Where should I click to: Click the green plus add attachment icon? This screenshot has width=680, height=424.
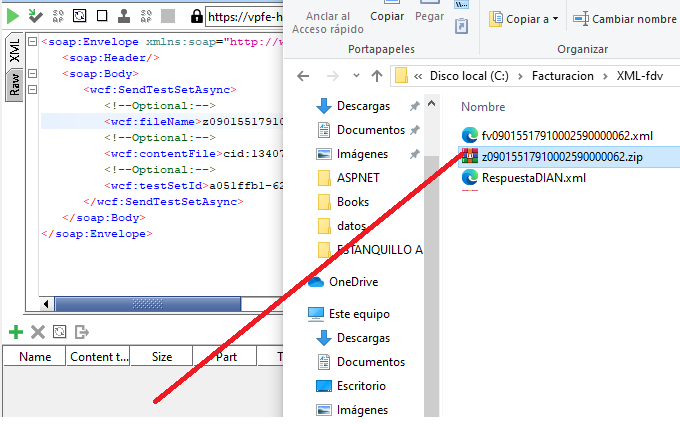(15, 332)
